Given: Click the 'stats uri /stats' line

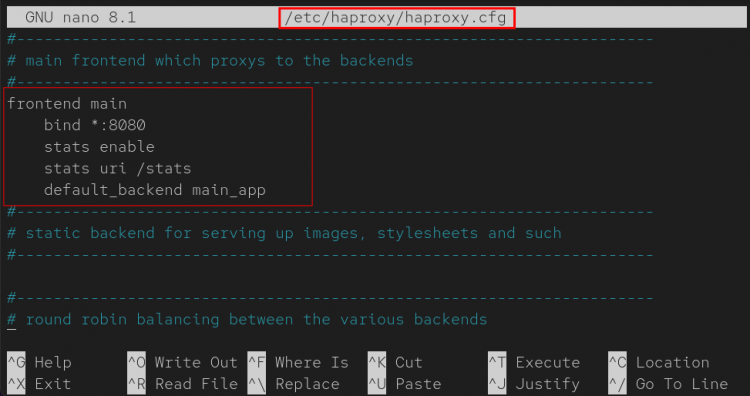Looking at the screenshot, I should (x=118, y=168).
